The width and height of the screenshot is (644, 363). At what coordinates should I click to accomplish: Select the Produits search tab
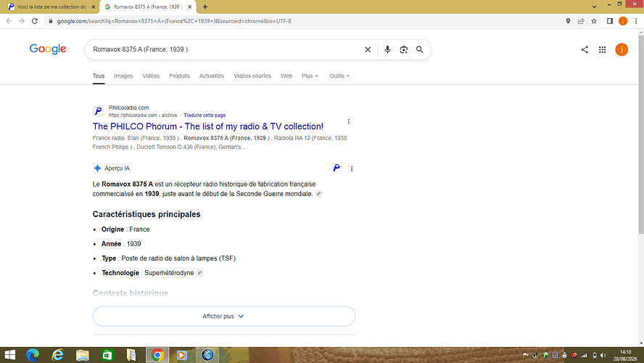[179, 76]
